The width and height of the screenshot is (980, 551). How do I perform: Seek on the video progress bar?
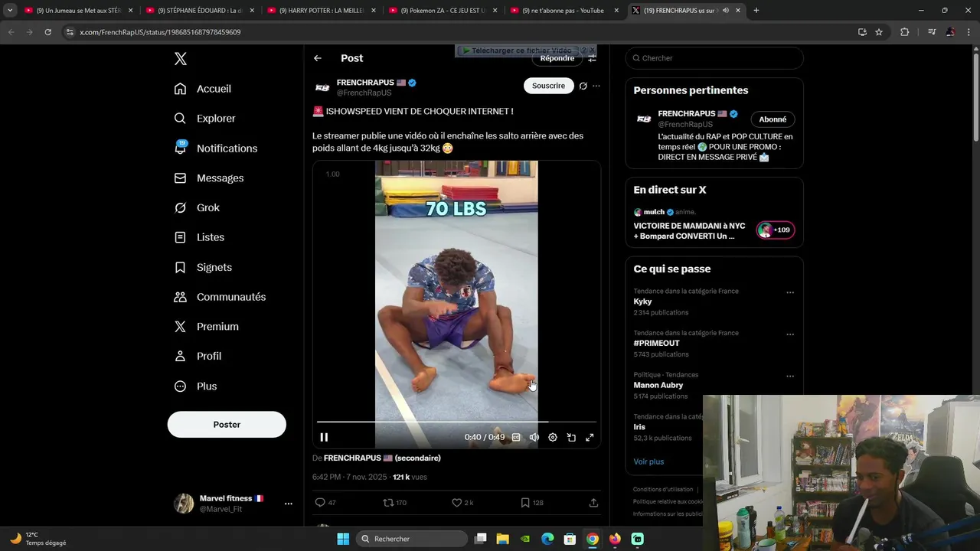[x=456, y=422]
